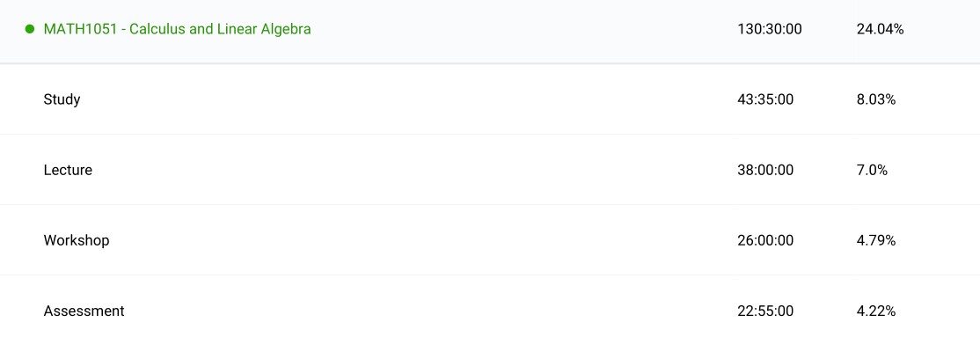Click the green dot beside MATH1051
The image size is (980, 337).
pos(29,29)
